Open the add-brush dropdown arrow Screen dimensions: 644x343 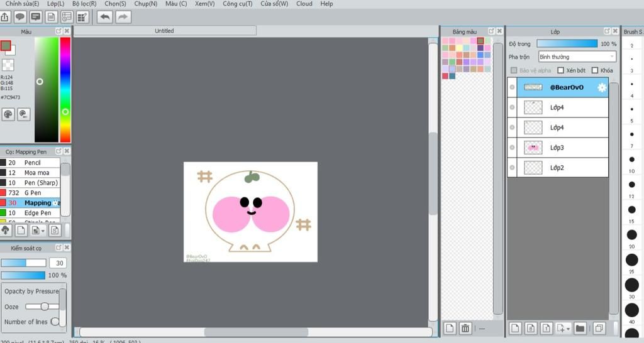pyautogui.click(x=43, y=231)
